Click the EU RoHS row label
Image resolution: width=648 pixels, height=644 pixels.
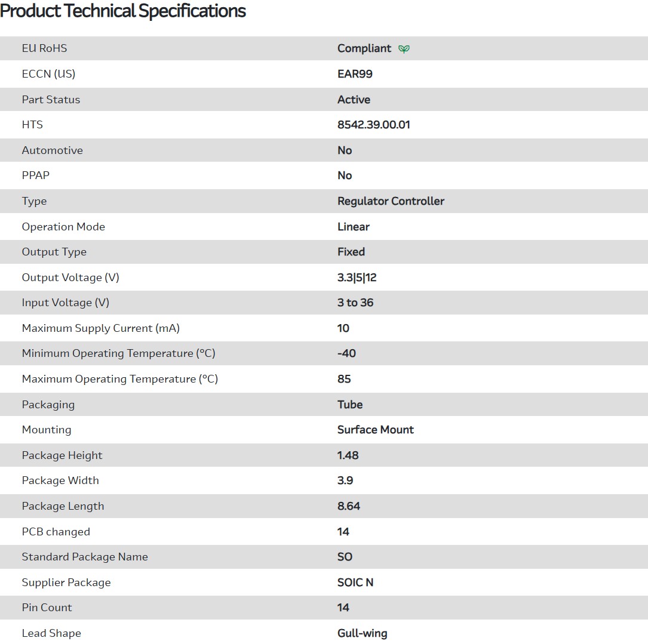44,48
